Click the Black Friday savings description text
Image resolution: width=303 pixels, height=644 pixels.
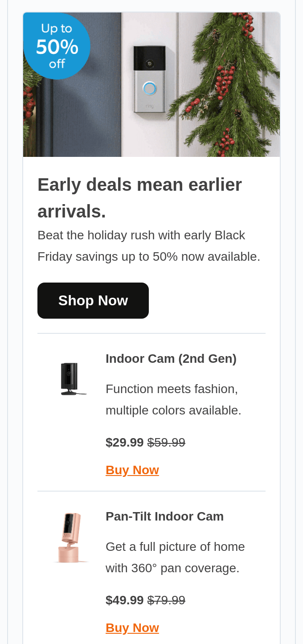click(x=149, y=246)
